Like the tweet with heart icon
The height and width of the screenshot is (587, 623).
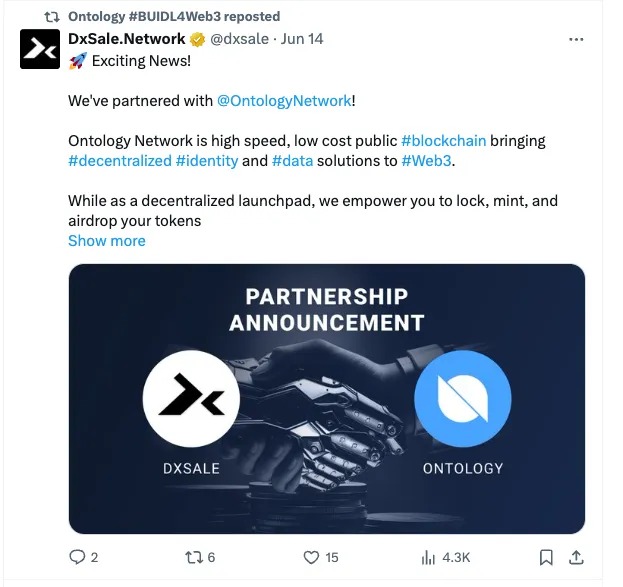click(x=311, y=557)
